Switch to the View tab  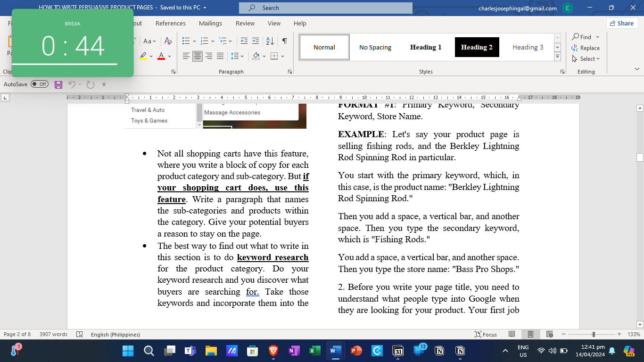tap(274, 23)
